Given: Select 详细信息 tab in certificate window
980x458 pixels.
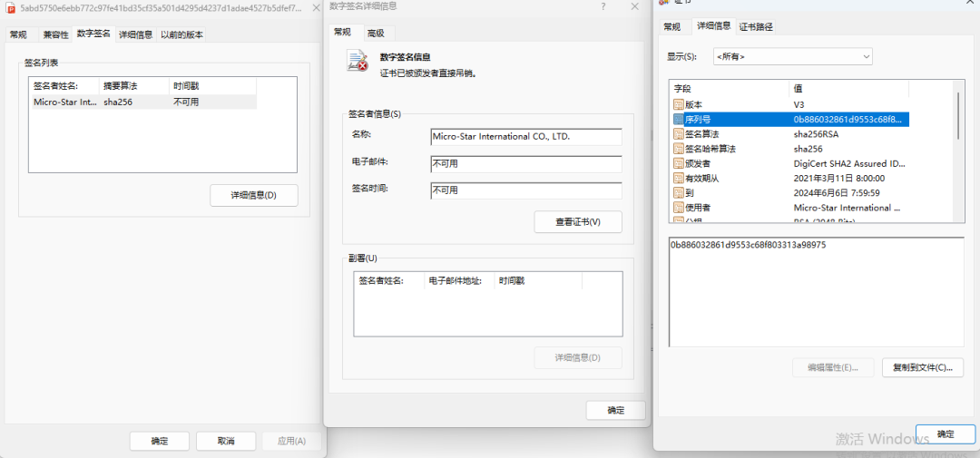Looking at the screenshot, I should click(714, 25).
